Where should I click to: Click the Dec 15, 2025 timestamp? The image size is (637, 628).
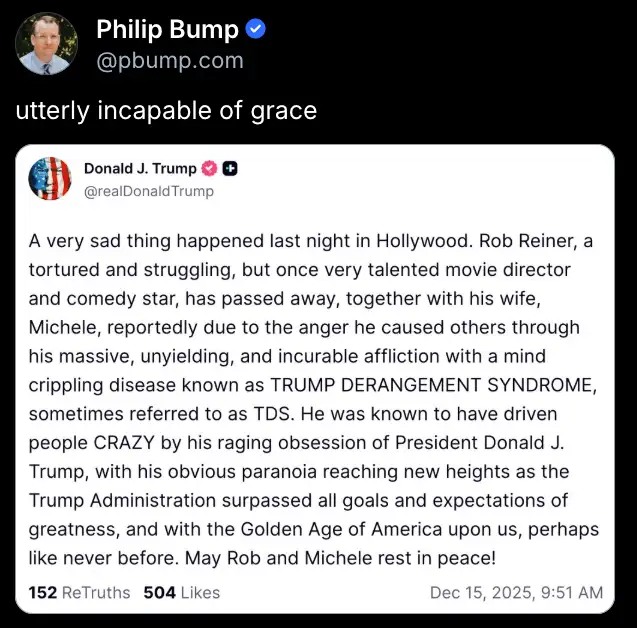point(516,592)
